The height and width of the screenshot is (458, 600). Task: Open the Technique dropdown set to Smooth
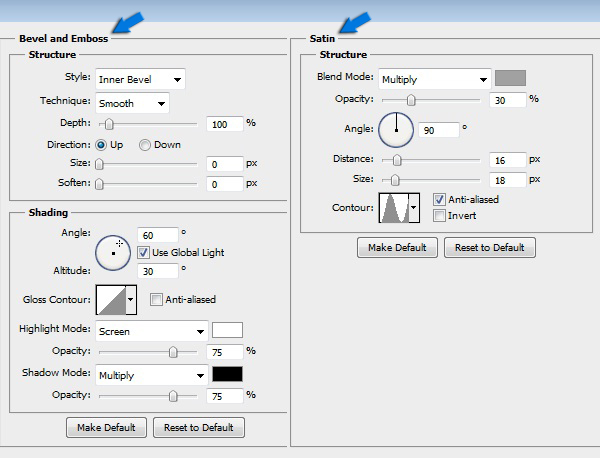click(132, 103)
